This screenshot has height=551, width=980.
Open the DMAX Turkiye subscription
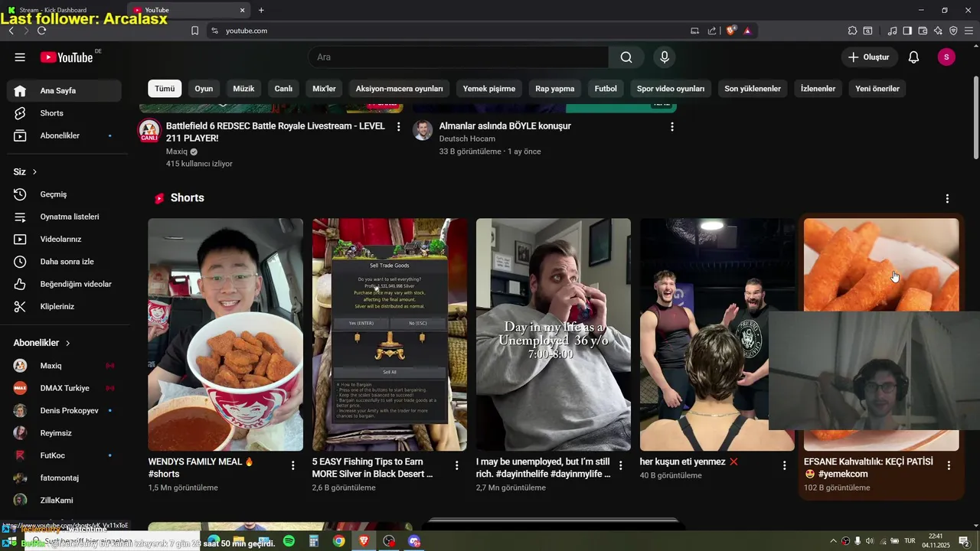coord(64,388)
